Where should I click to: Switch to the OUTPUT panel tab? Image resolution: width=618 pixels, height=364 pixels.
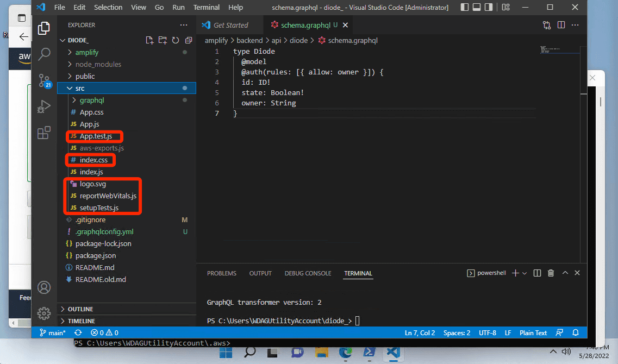[x=260, y=273]
